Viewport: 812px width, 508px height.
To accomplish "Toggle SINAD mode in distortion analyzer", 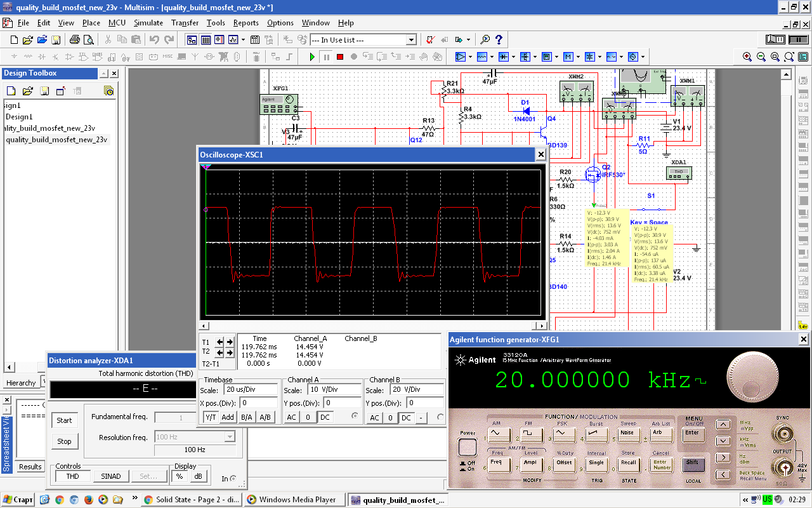I will pyautogui.click(x=111, y=476).
